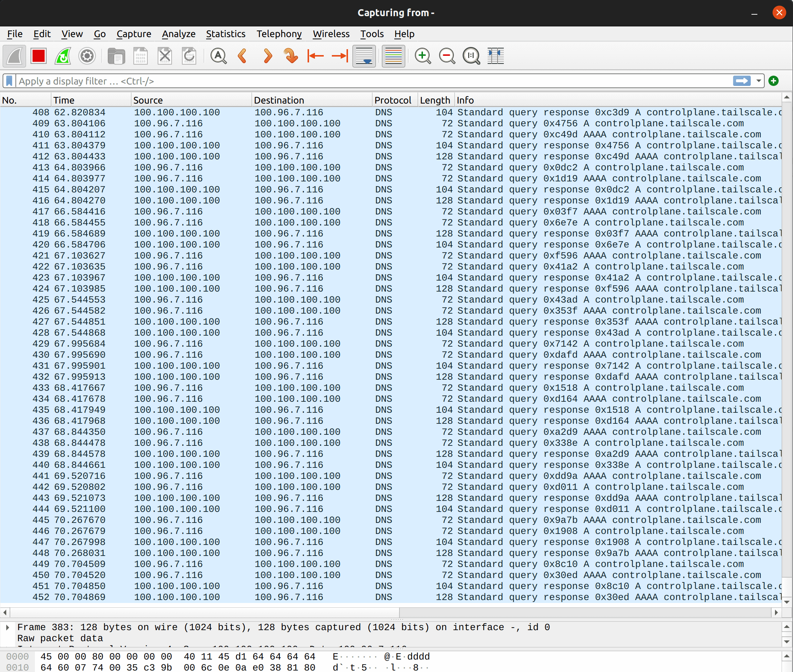This screenshot has height=672, width=793.
Task: Go back to previous packet arrow
Action: click(x=243, y=56)
